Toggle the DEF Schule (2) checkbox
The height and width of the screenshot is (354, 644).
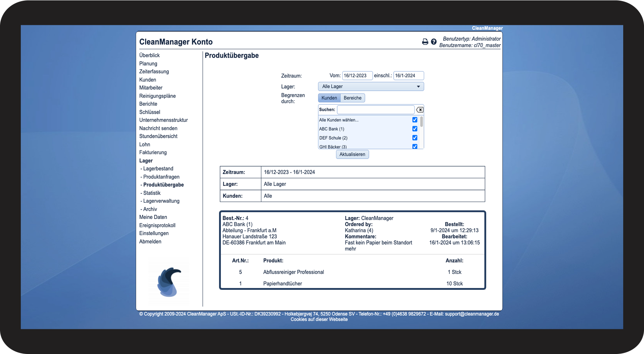(x=415, y=138)
